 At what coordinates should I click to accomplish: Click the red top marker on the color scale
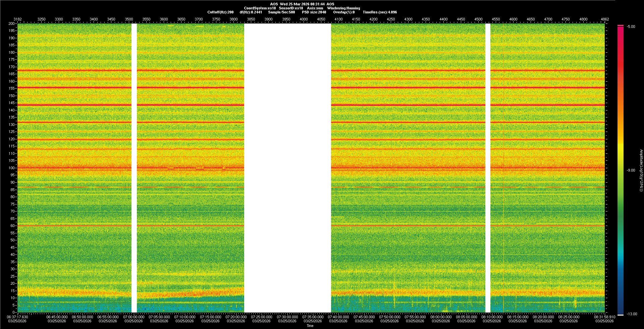[621, 26]
